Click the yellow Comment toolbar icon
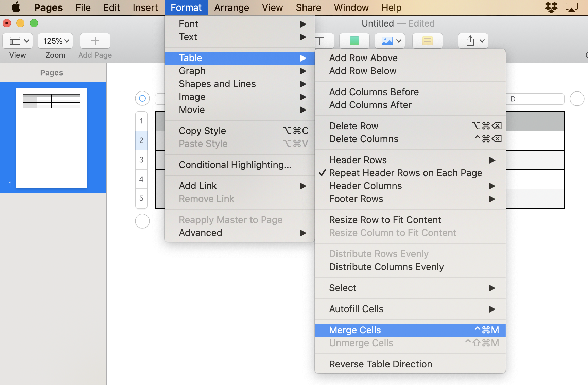This screenshot has height=385, width=588. [428, 41]
